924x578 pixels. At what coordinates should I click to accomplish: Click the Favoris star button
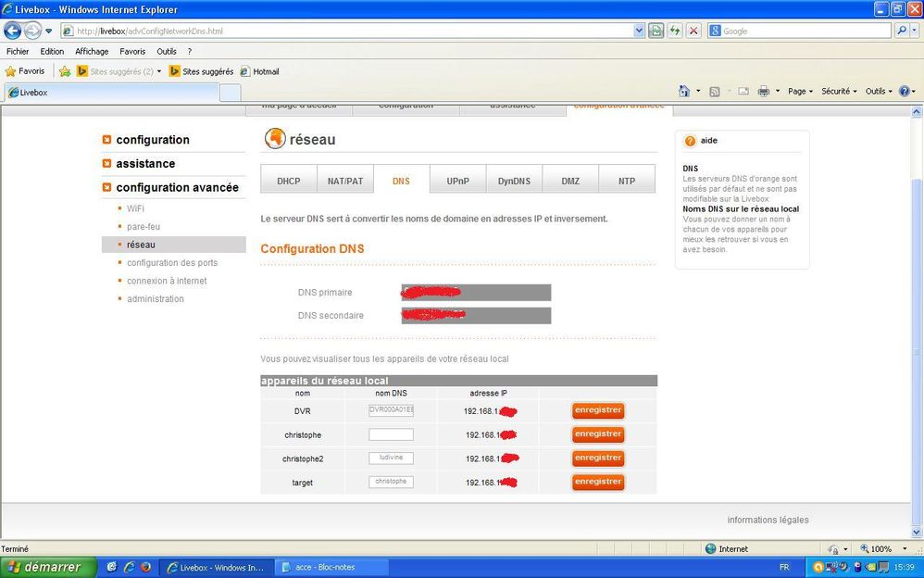(25, 71)
